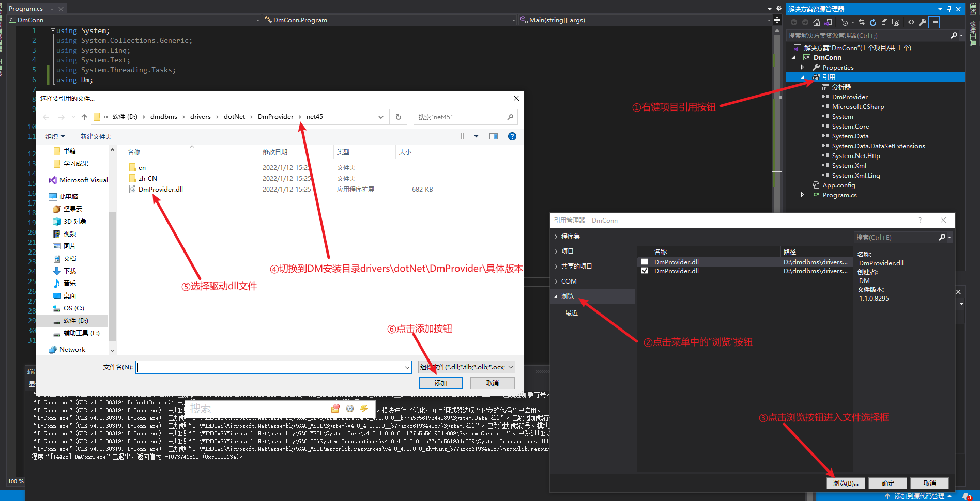Click View Code icon in Solution Explorer toolbar
The image size is (980, 501).
point(911,22)
